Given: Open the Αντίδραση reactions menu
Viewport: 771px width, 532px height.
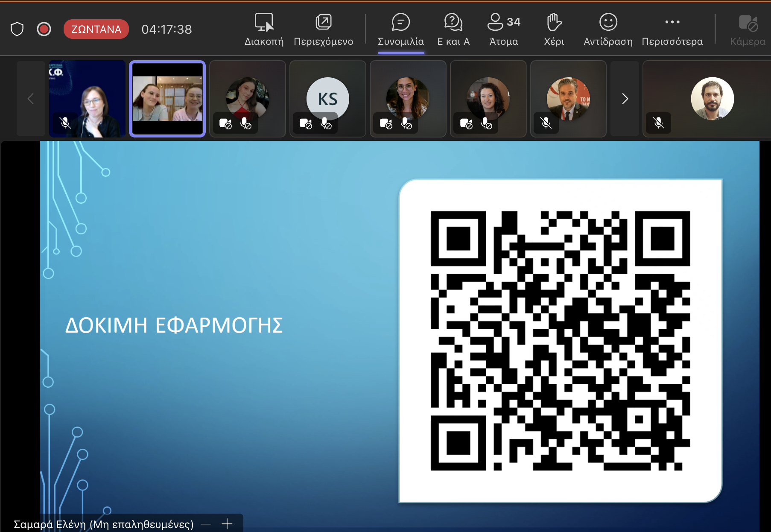Looking at the screenshot, I should [x=608, y=29].
